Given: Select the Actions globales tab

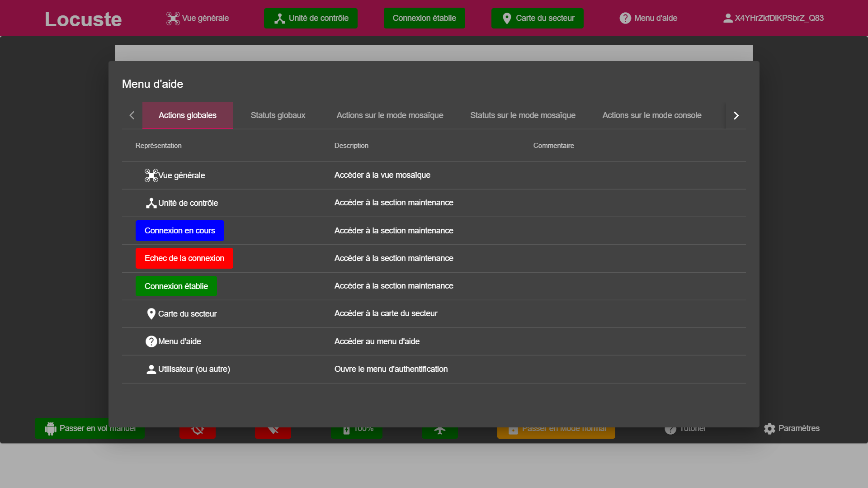Looking at the screenshot, I should tap(188, 115).
